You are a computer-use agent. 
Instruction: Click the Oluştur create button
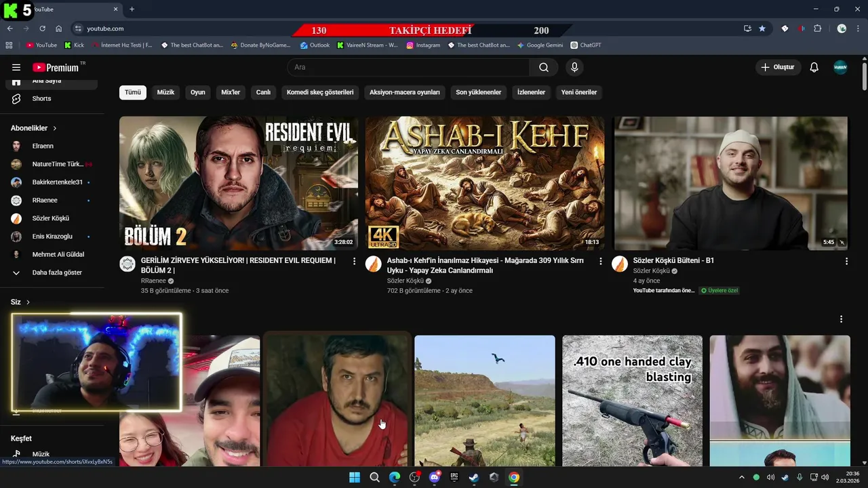[x=778, y=67]
